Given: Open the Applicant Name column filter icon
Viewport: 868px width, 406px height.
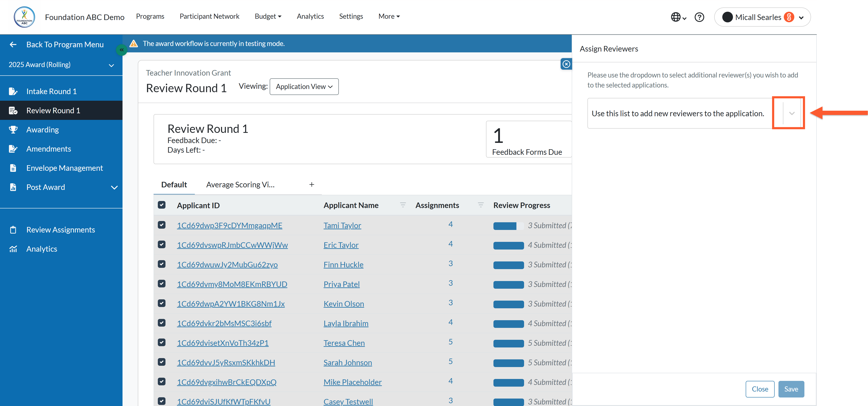Looking at the screenshot, I should (x=403, y=205).
